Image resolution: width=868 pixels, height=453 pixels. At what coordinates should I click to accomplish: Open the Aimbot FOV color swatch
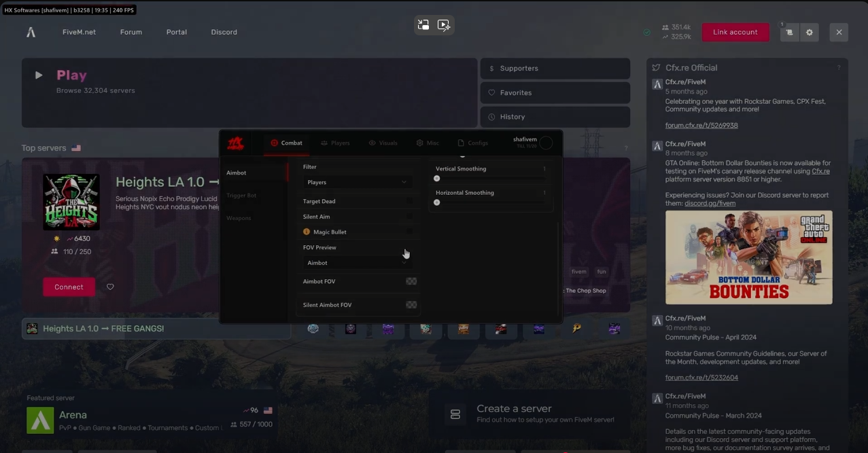click(x=411, y=281)
